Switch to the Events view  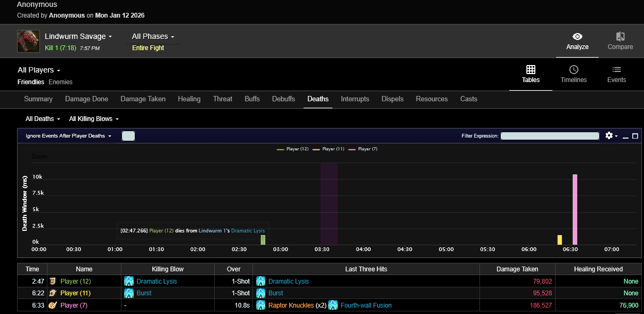(x=617, y=74)
